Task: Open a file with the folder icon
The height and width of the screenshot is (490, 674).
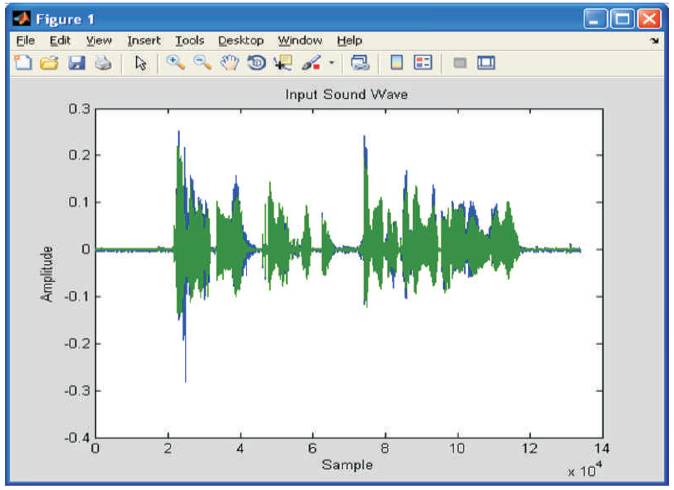Action: (49, 63)
